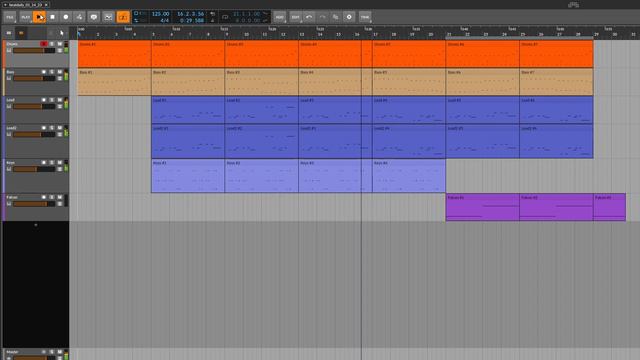
Task: Select the last short Falcon clip
Action: pos(609,207)
